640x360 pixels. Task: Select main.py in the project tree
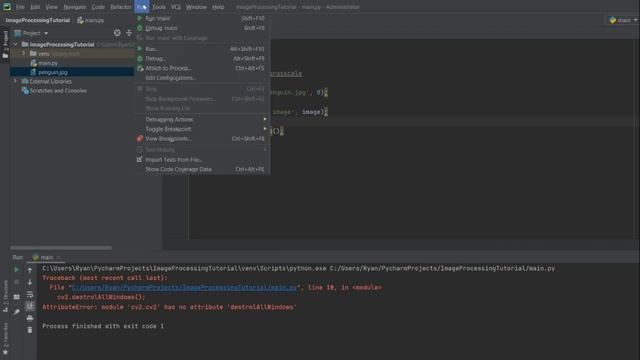48,63
